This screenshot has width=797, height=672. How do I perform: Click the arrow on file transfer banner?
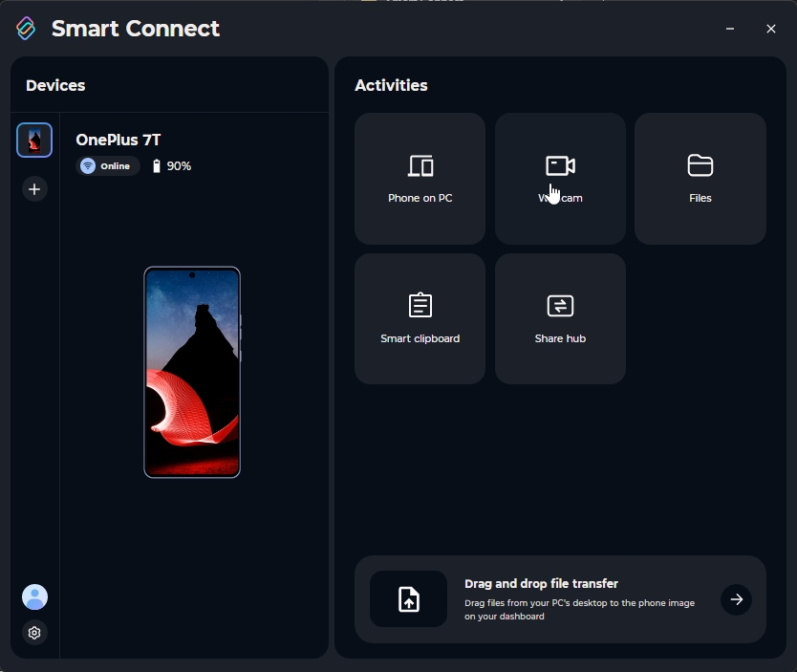pyautogui.click(x=736, y=599)
